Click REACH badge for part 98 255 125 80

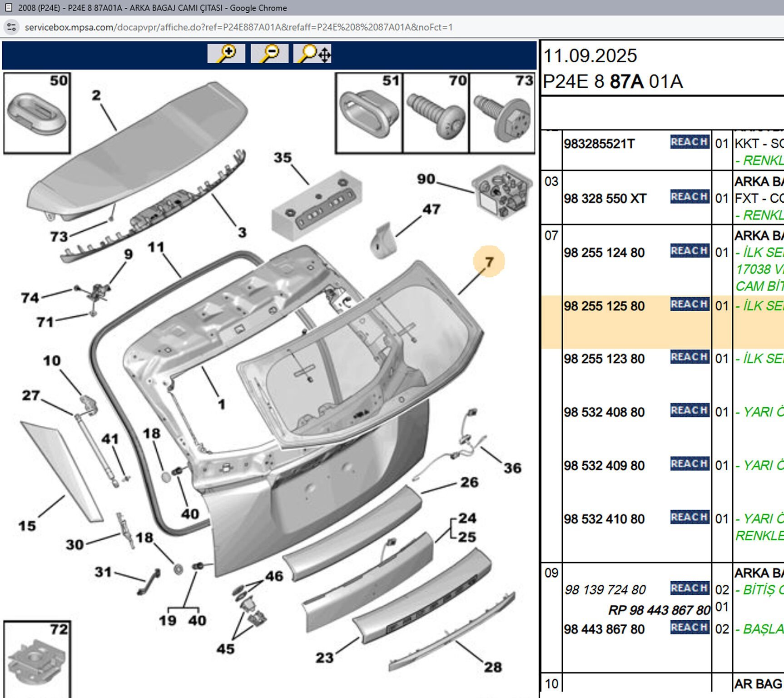pyautogui.click(x=690, y=304)
